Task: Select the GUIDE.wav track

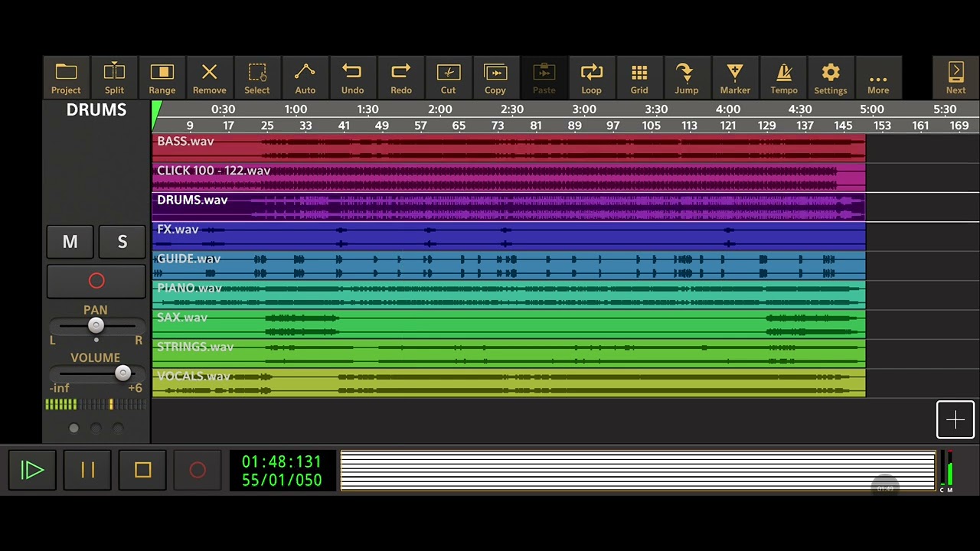Action: (508, 266)
